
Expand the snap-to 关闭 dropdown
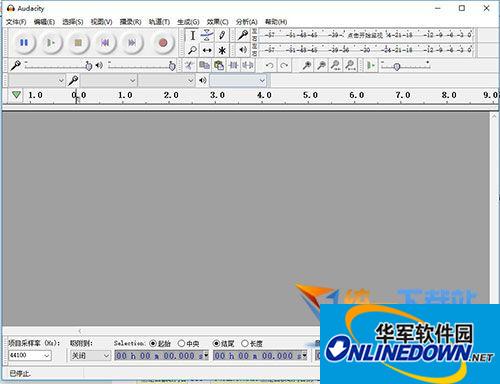tap(90, 356)
